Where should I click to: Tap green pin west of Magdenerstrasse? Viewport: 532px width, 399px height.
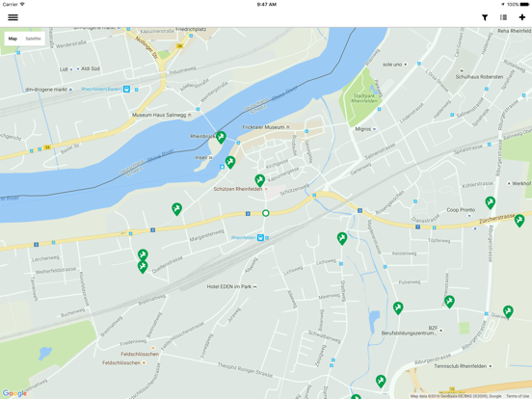pyautogui.click(x=342, y=238)
